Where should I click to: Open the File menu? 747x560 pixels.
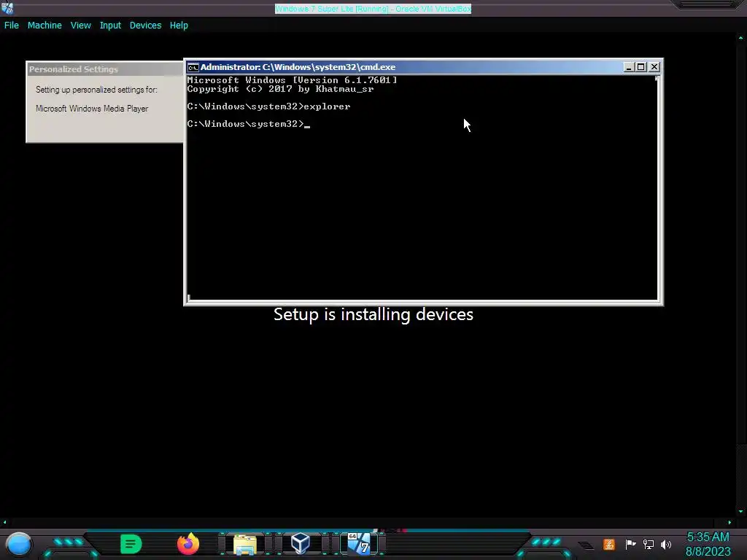click(12, 26)
